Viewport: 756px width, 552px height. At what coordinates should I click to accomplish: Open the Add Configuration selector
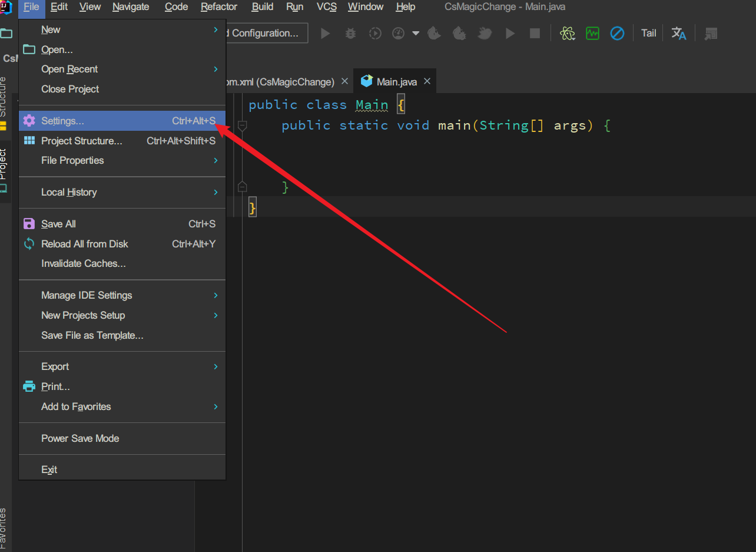pyautogui.click(x=266, y=33)
